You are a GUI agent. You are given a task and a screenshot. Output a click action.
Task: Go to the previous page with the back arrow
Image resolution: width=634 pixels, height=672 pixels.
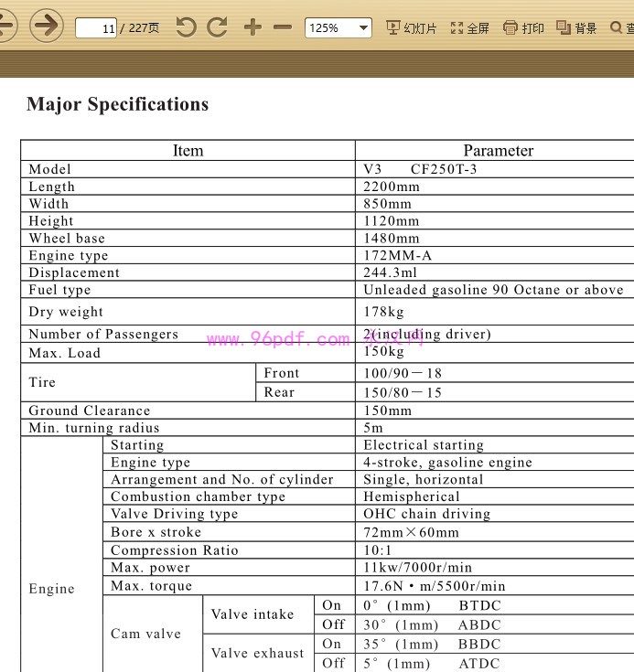6,26
